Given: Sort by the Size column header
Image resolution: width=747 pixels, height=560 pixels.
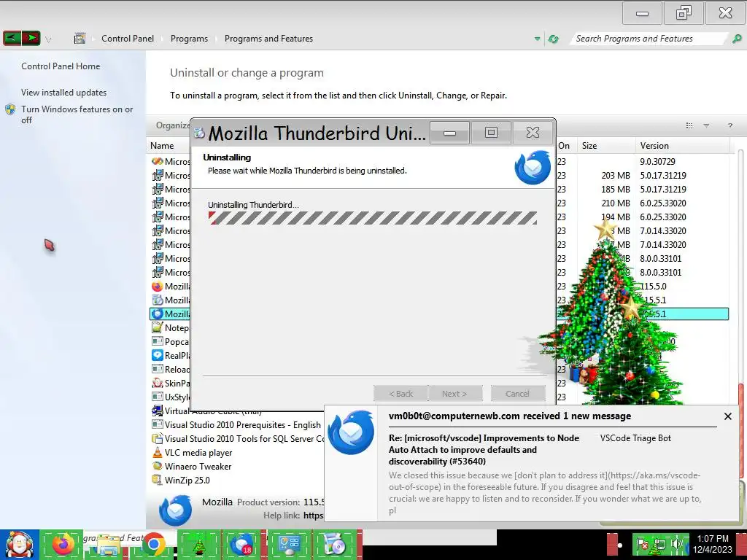Looking at the screenshot, I should (x=606, y=146).
